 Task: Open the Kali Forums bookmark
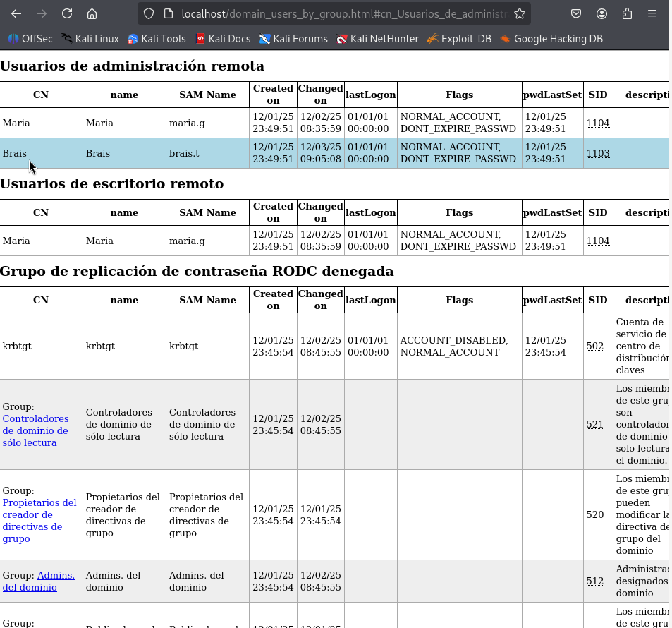click(x=293, y=39)
